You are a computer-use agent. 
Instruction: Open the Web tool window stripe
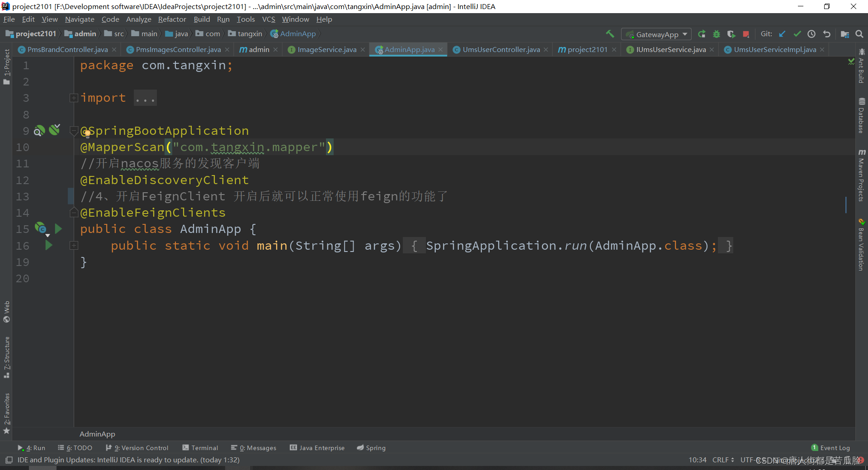pyautogui.click(x=6, y=312)
